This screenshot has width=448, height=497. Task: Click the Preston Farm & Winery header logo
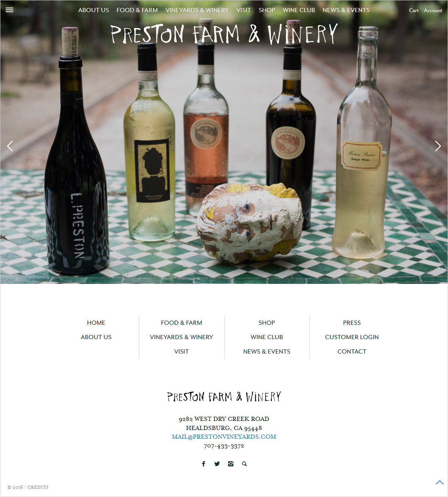224,34
